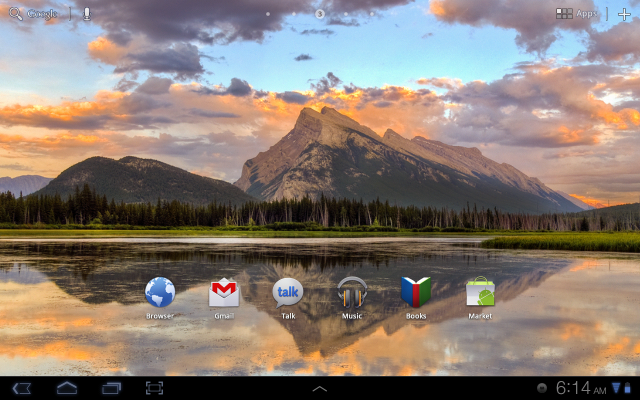Open the Gmail app
Image resolution: width=640 pixels, height=400 pixels.
pos(224,298)
